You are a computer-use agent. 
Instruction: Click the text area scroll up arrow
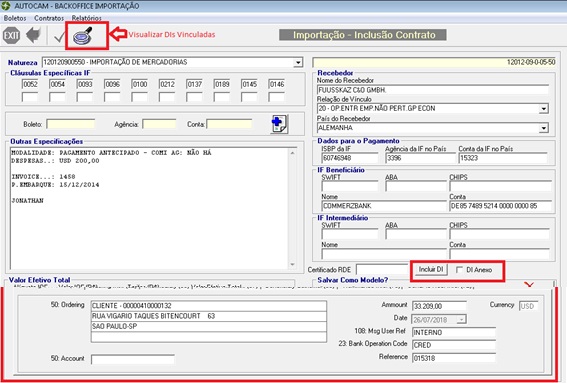293,153
